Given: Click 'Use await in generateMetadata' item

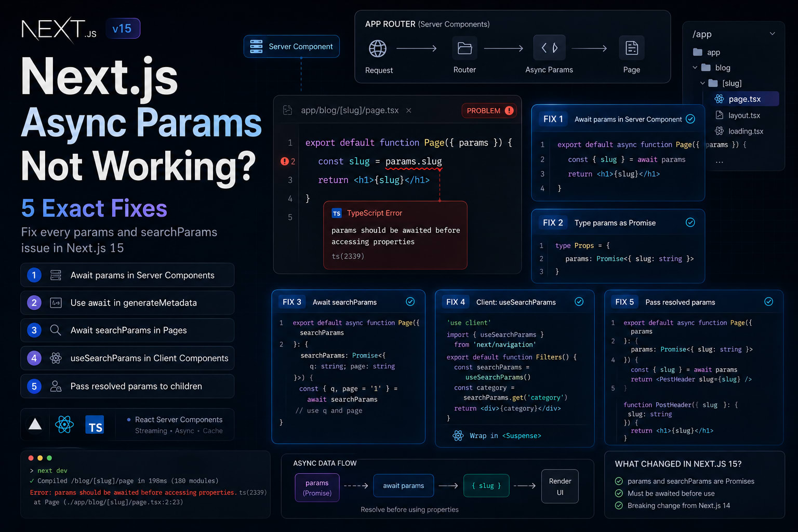Looking at the screenshot, I should (x=127, y=302).
